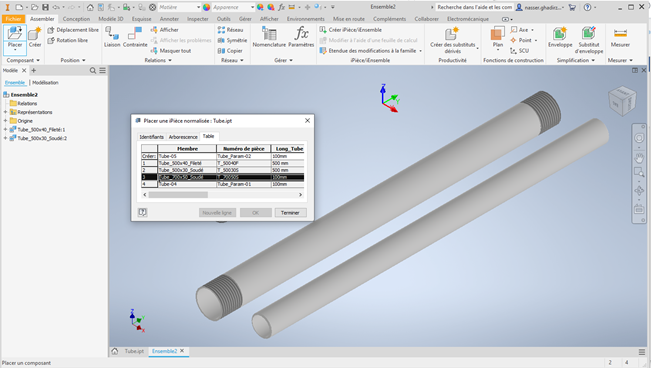Open the Arborescence tab in dialog
This screenshot has height=368, width=651.
[183, 137]
